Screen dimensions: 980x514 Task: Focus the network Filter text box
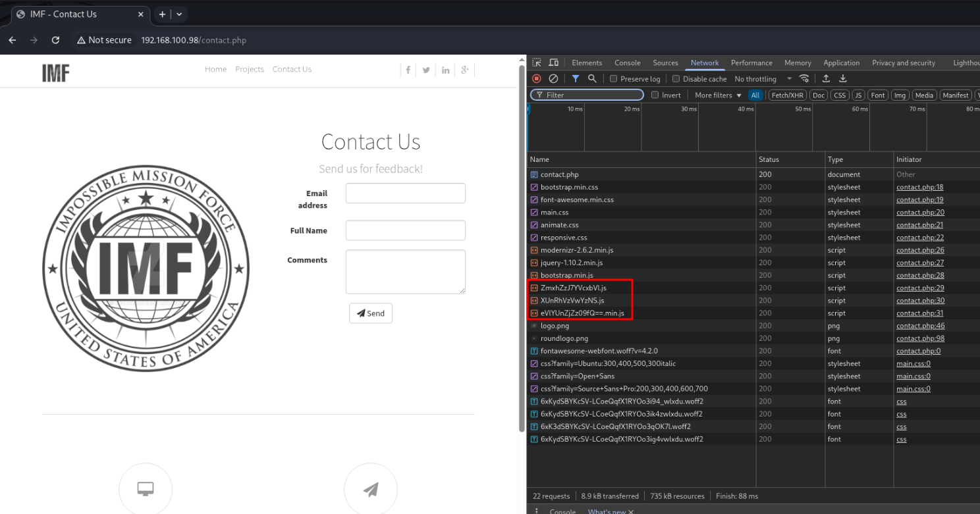coord(587,95)
